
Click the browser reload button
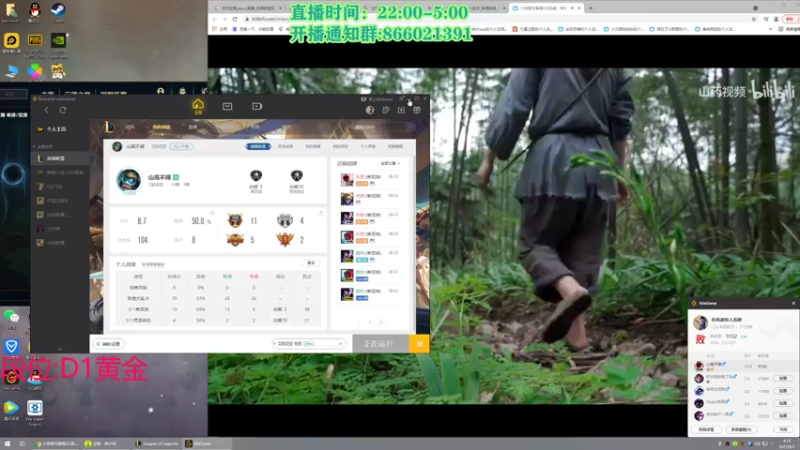click(235, 19)
